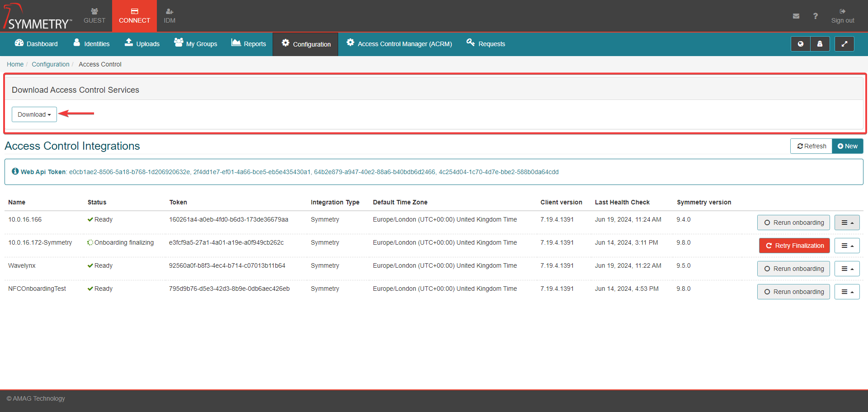Click token 92560a0f-b8f3-4ec4-b714-c07013b11b64
868x412 pixels.
227,265
